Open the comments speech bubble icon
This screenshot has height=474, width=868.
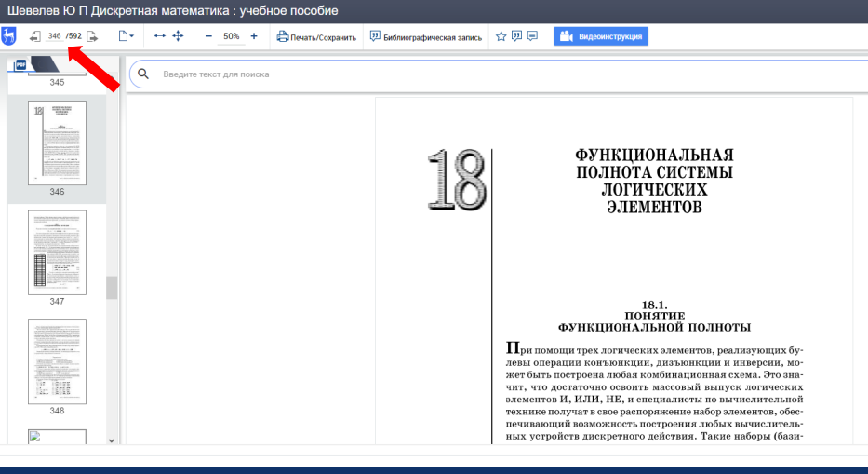(x=532, y=36)
